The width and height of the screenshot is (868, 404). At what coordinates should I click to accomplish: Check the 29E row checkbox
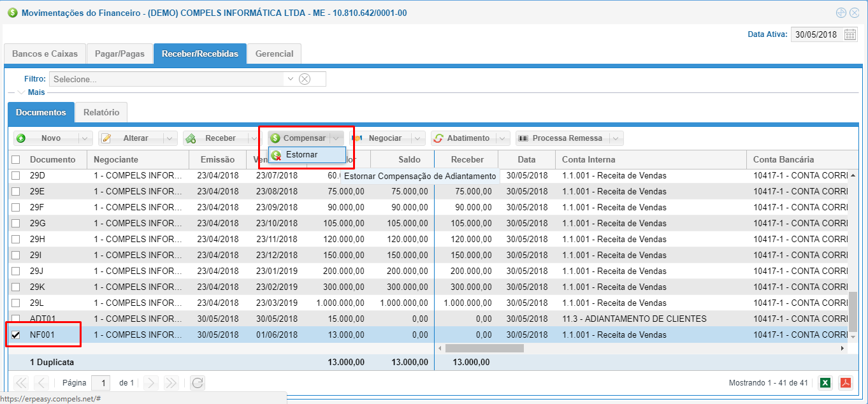pos(16,191)
